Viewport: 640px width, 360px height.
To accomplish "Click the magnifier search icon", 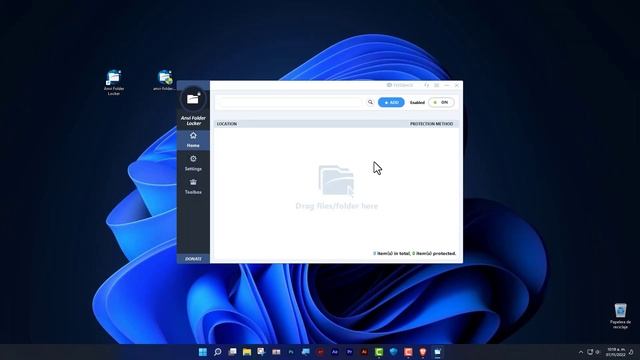I will 370,102.
